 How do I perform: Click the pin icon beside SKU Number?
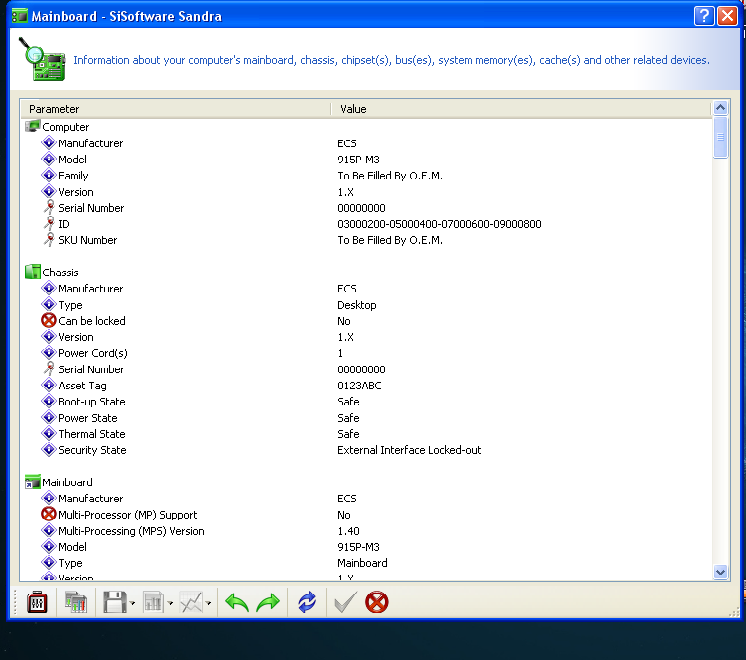[x=49, y=239]
